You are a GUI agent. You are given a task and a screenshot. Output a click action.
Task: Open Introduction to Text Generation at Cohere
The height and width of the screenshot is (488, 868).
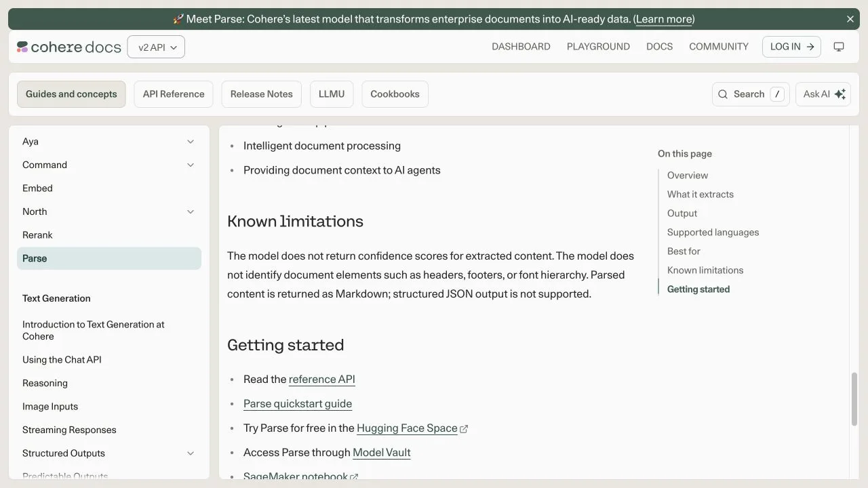[x=109, y=331]
